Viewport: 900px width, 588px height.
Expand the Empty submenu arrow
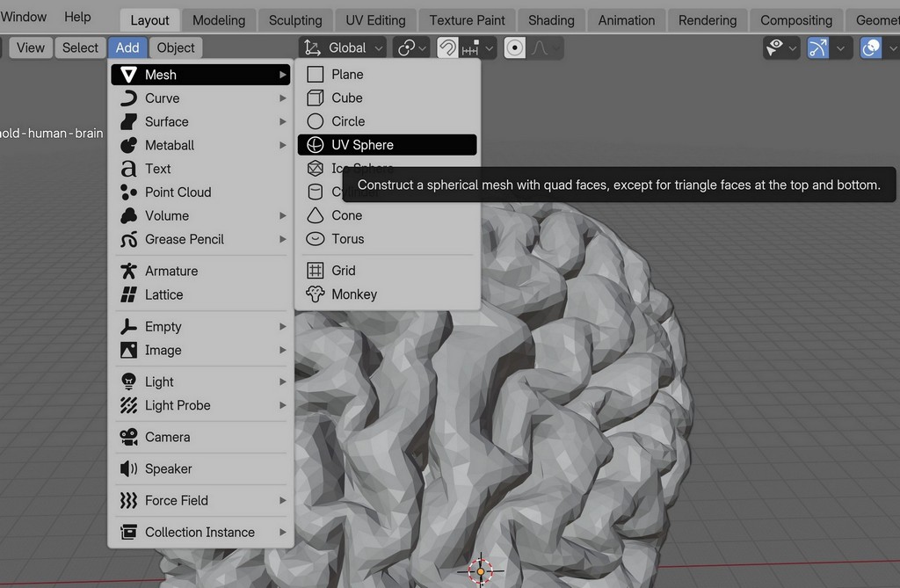(x=282, y=327)
